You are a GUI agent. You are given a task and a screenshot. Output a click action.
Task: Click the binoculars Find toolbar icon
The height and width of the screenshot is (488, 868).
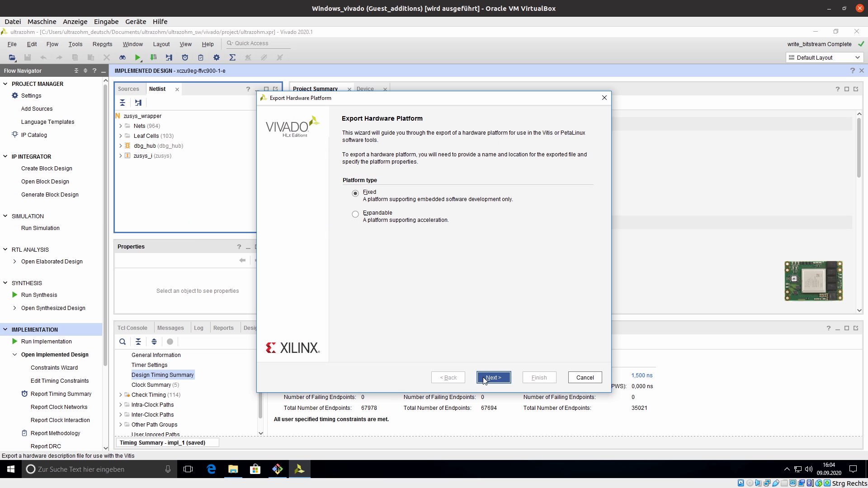pyautogui.click(x=122, y=57)
